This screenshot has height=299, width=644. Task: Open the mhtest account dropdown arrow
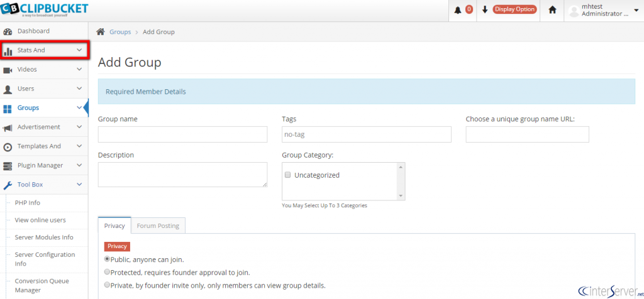coord(636,10)
